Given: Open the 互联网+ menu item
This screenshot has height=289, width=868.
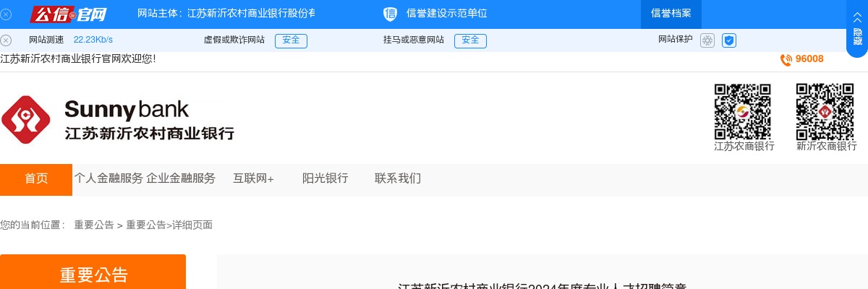Looking at the screenshot, I should [253, 179].
